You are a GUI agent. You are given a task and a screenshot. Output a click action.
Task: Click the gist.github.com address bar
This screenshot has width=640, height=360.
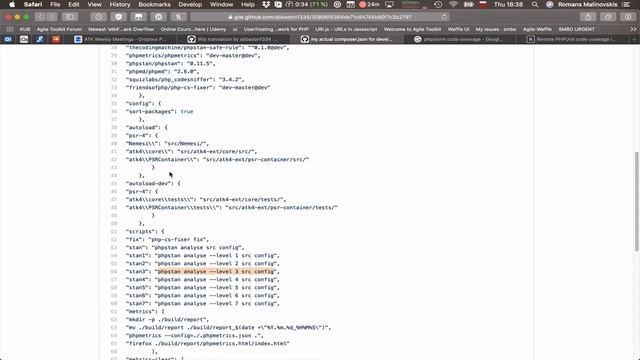tap(320, 17)
